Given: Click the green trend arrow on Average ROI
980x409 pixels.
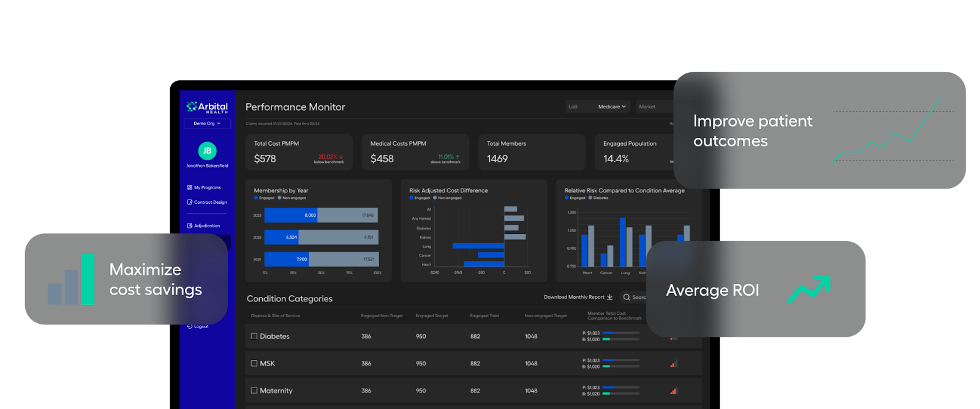Looking at the screenshot, I should coord(809,290).
